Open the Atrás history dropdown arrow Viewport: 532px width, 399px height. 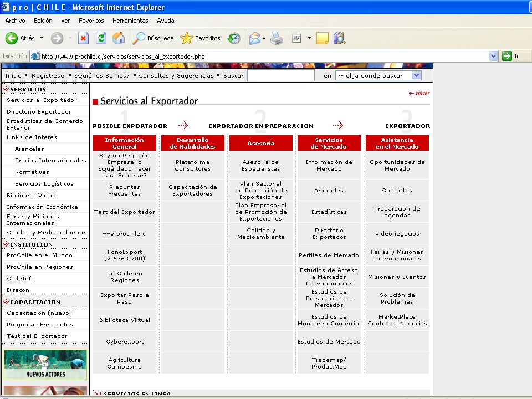[x=42, y=38]
